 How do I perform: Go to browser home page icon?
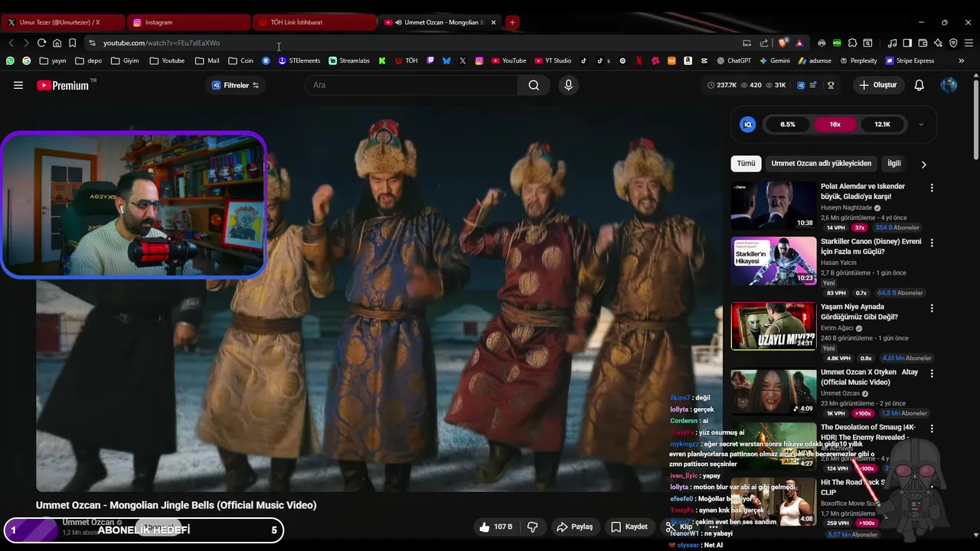[x=57, y=43]
